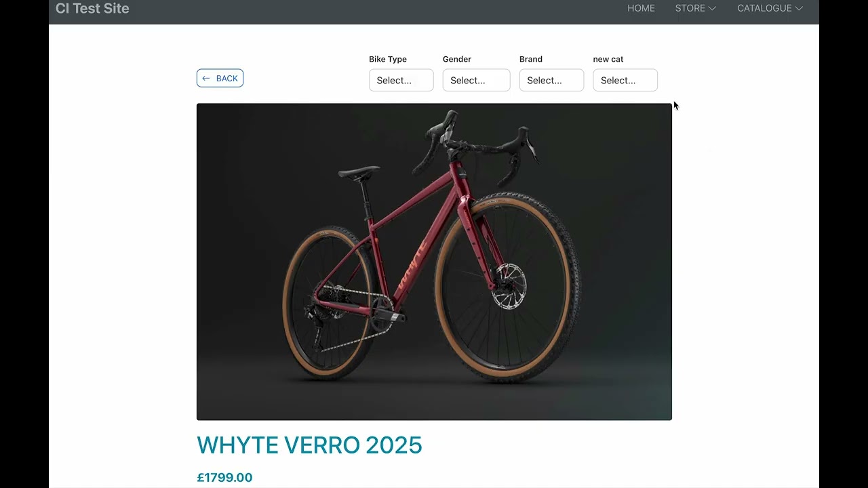Open the Gender select dropdown
The image size is (868, 488).
point(476,80)
